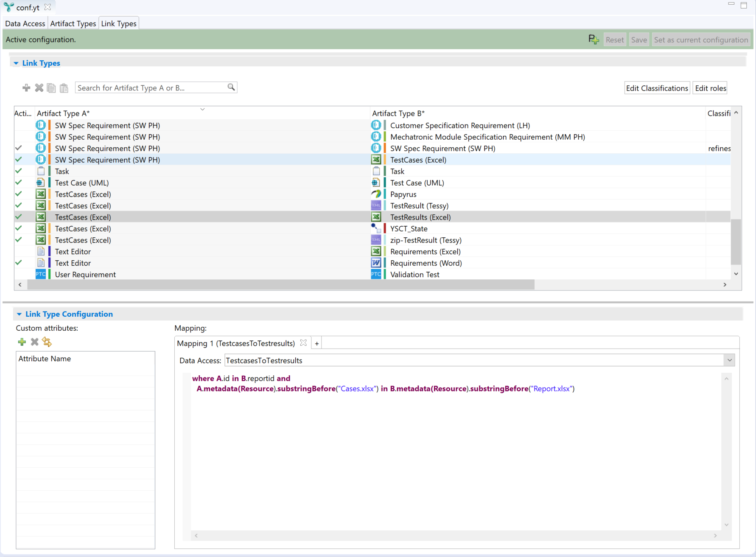Image resolution: width=756 pixels, height=557 pixels.
Task: Click the Attribute Name column header
Action: click(85, 359)
